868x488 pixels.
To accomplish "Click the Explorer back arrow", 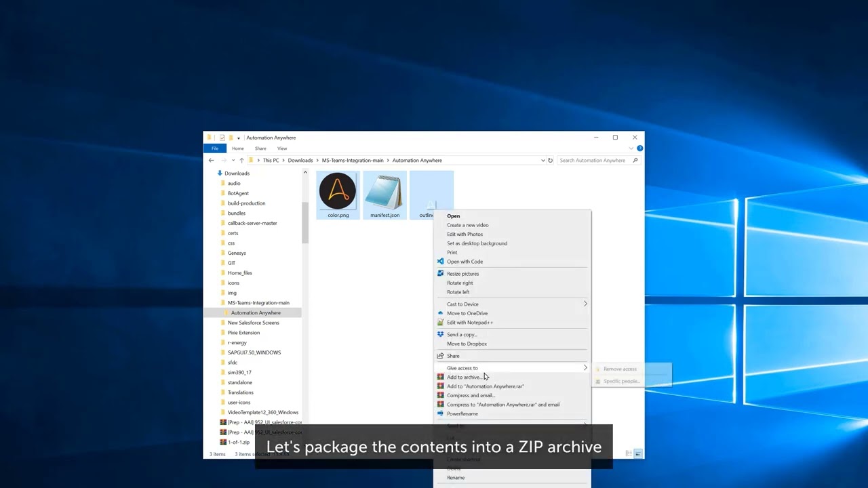I will pyautogui.click(x=211, y=161).
